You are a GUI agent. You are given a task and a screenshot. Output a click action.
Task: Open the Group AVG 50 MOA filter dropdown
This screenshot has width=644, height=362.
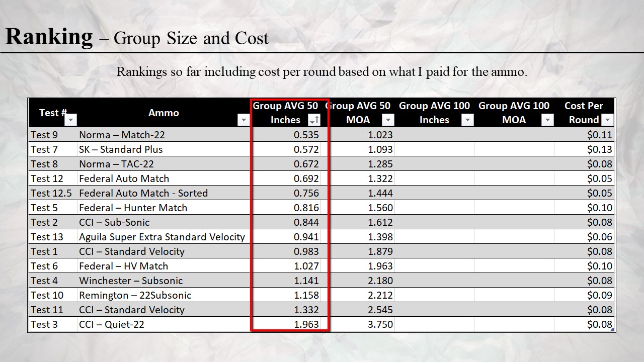[x=388, y=120]
